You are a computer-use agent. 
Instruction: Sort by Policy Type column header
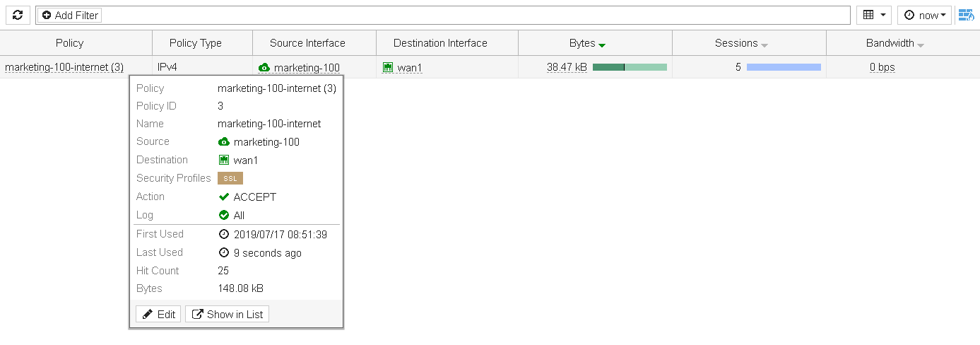[x=196, y=43]
